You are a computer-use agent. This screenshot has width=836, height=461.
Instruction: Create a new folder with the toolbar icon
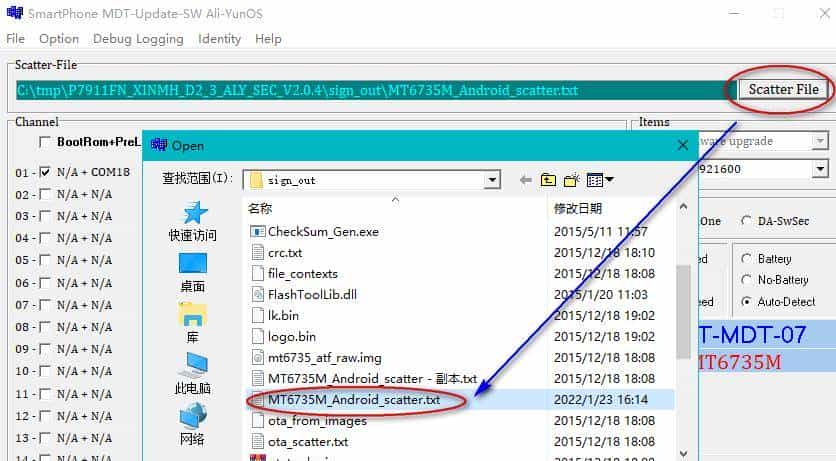coord(572,180)
